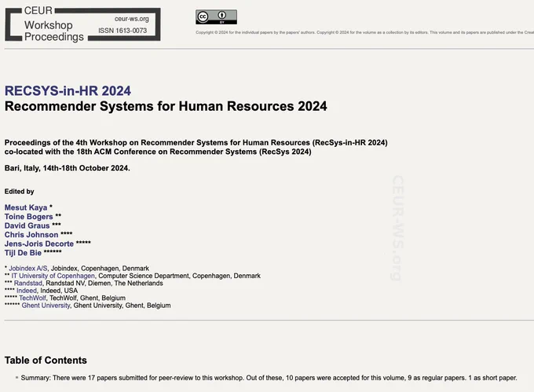This screenshot has height=392, width=534.
Task: Visit the TechWolf affiliation link
Action: pyautogui.click(x=32, y=298)
